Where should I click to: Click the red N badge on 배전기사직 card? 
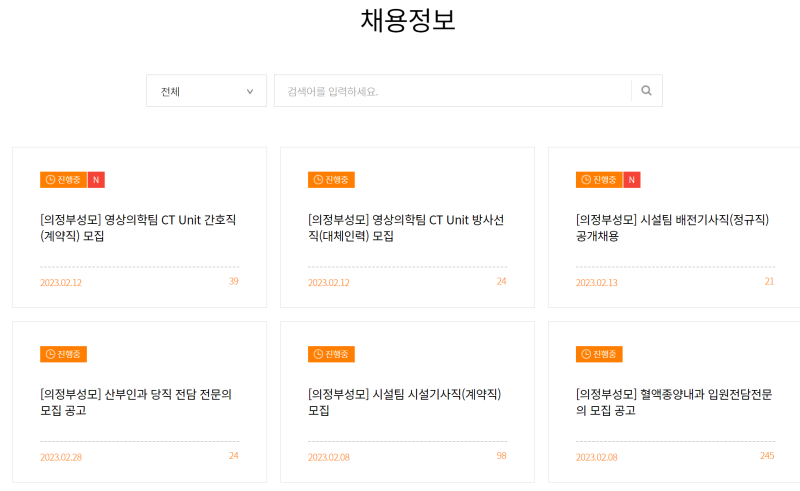(632, 180)
